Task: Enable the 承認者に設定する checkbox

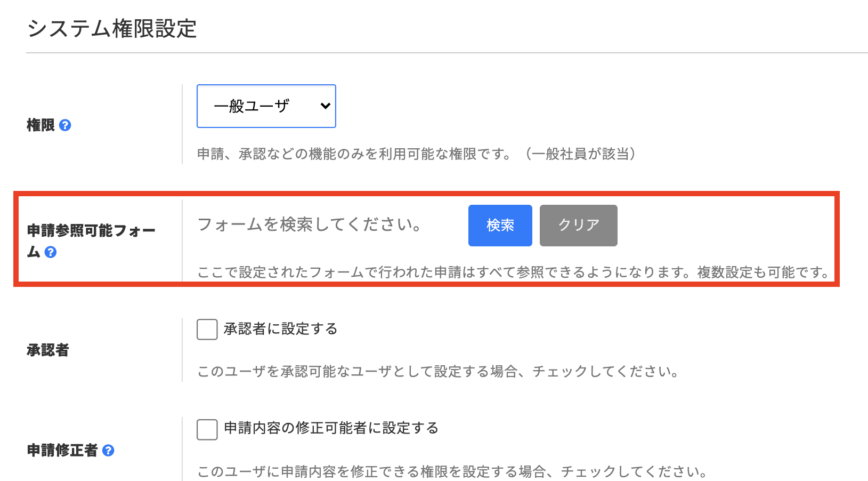Action: point(207,330)
